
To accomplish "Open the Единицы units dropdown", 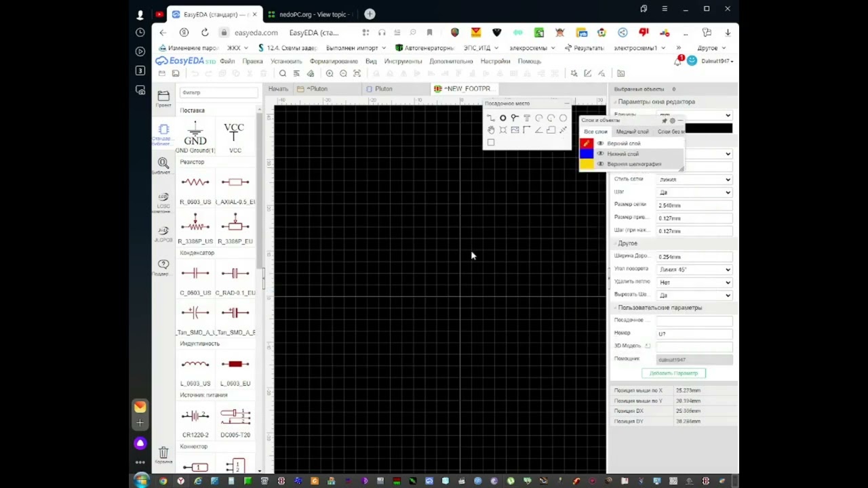I will point(695,115).
